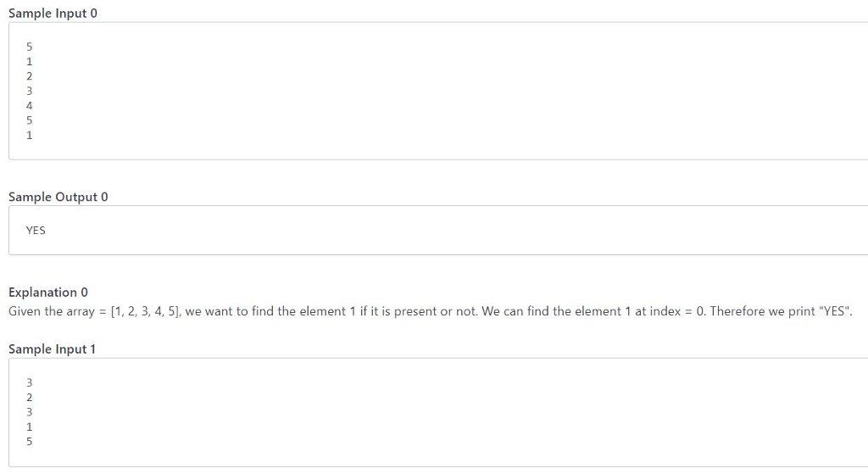The width and height of the screenshot is (868, 474).
Task: Click last line 5 in Sample Input 1
Action: [30, 441]
